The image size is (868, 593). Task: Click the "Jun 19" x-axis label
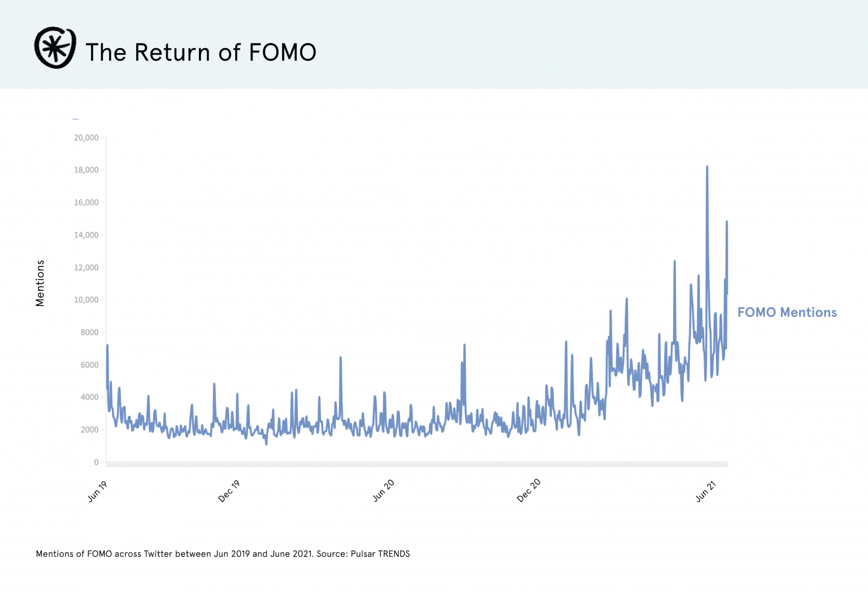(x=97, y=491)
